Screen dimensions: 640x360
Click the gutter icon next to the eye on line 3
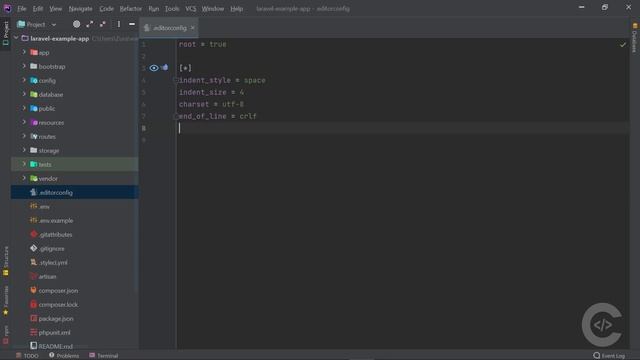pos(165,67)
